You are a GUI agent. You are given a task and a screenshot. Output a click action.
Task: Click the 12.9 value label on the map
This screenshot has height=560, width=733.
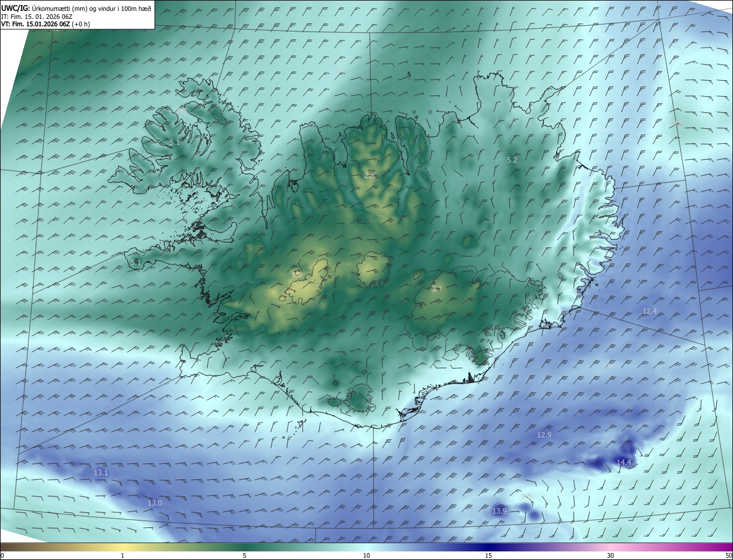click(x=544, y=435)
